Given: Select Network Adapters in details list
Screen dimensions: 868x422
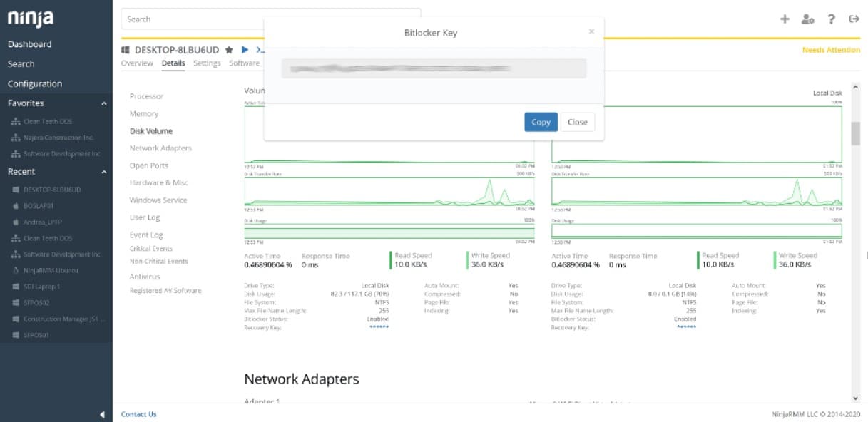Looking at the screenshot, I should coord(160,148).
